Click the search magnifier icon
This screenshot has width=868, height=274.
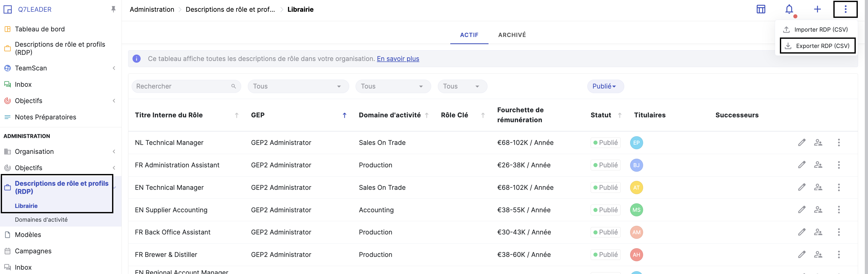(234, 86)
